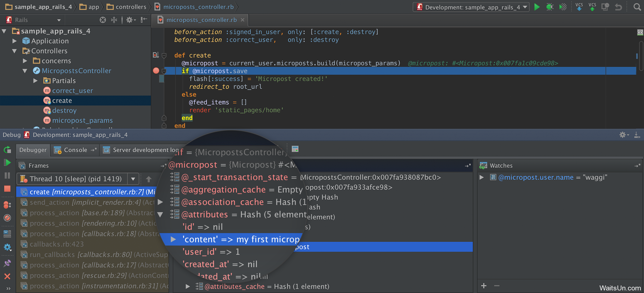This screenshot has height=293, width=644.
Task: Open the Thread 10 frames dropdown
Action: pyautogui.click(x=133, y=179)
